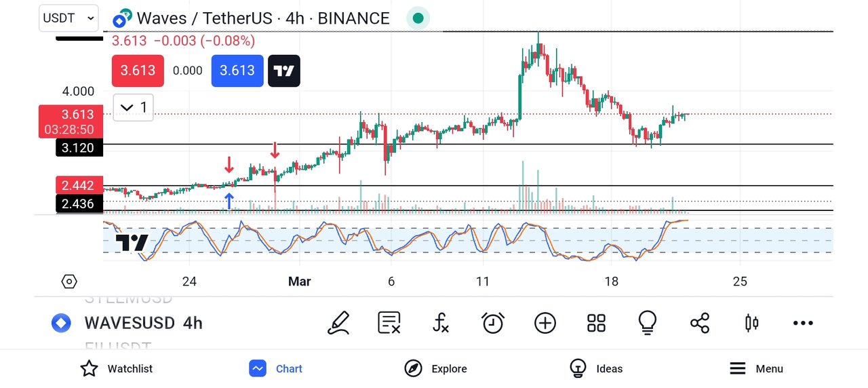Open the drawing tools pencil icon
This screenshot has width=868, height=388.
point(338,323)
